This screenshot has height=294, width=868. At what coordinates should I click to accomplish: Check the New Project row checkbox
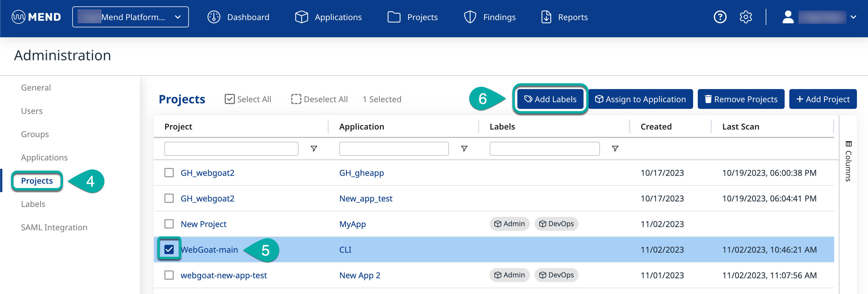pos(169,224)
